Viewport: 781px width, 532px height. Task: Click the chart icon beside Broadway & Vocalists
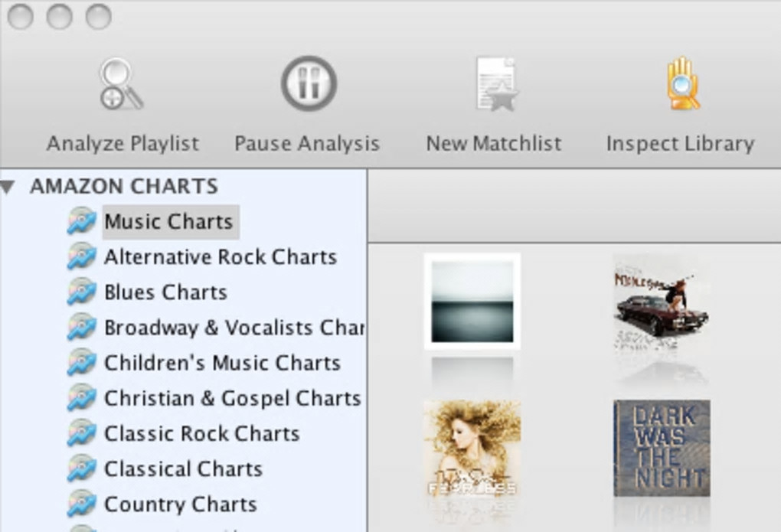[x=81, y=327]
